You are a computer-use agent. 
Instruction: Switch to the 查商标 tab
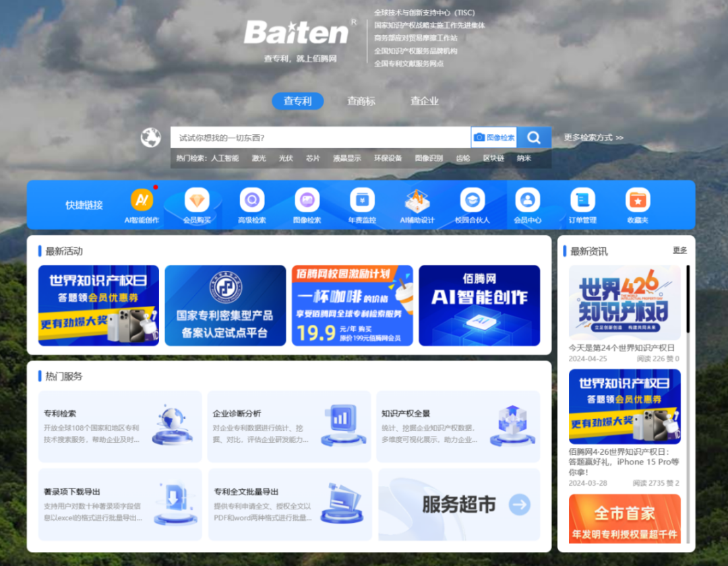point(361,100)
